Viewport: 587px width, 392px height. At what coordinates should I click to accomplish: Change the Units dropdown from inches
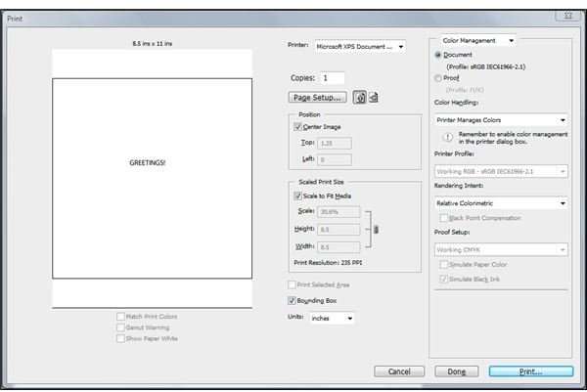pyautogui.click(x=333, y=318)
